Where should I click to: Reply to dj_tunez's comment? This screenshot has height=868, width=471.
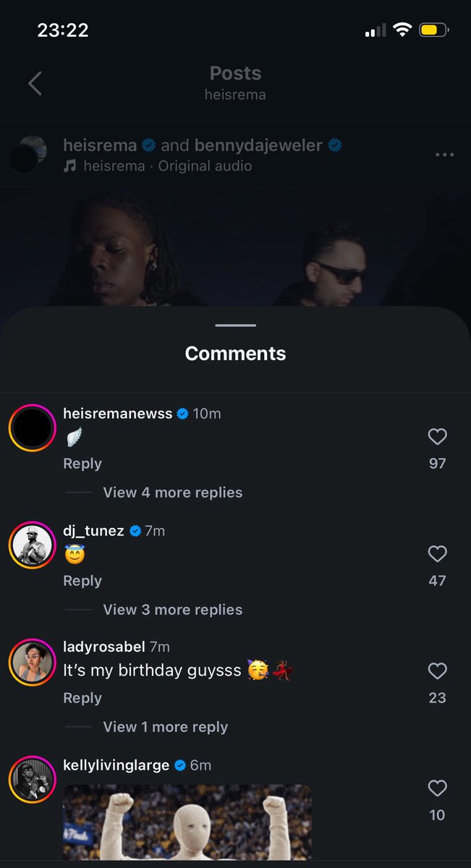point(82,581)
